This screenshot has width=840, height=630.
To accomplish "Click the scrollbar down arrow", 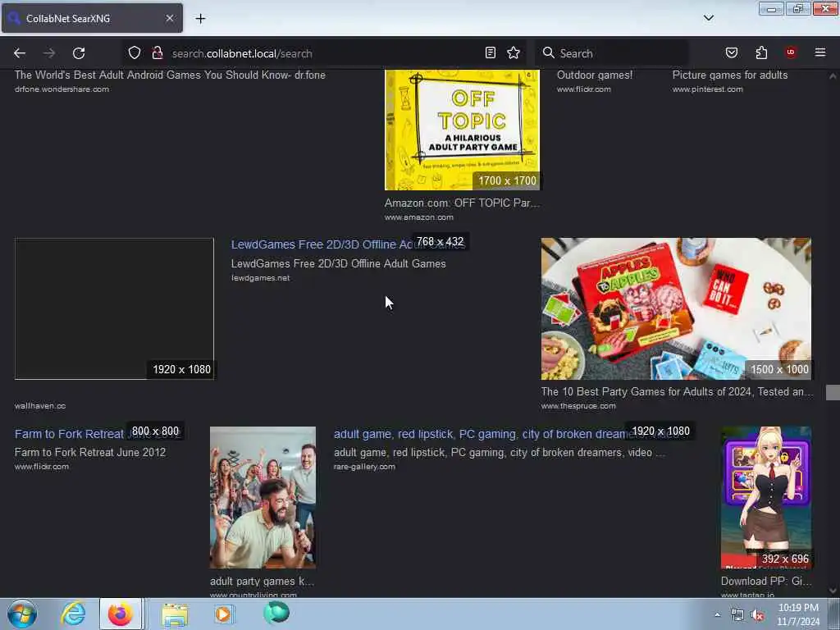I will 833,591.
